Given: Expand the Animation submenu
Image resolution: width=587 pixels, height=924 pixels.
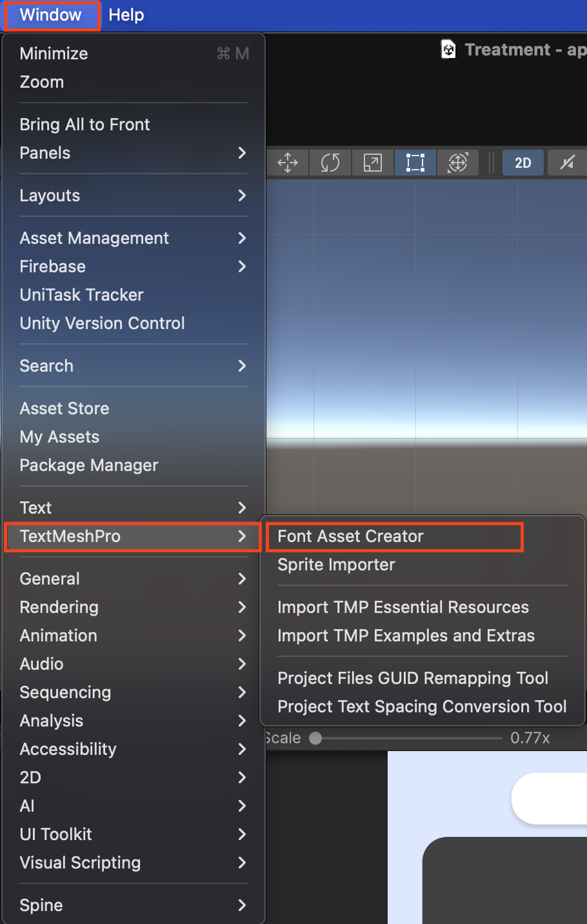Looking at the screenshot, I should [x=134, y=636].
